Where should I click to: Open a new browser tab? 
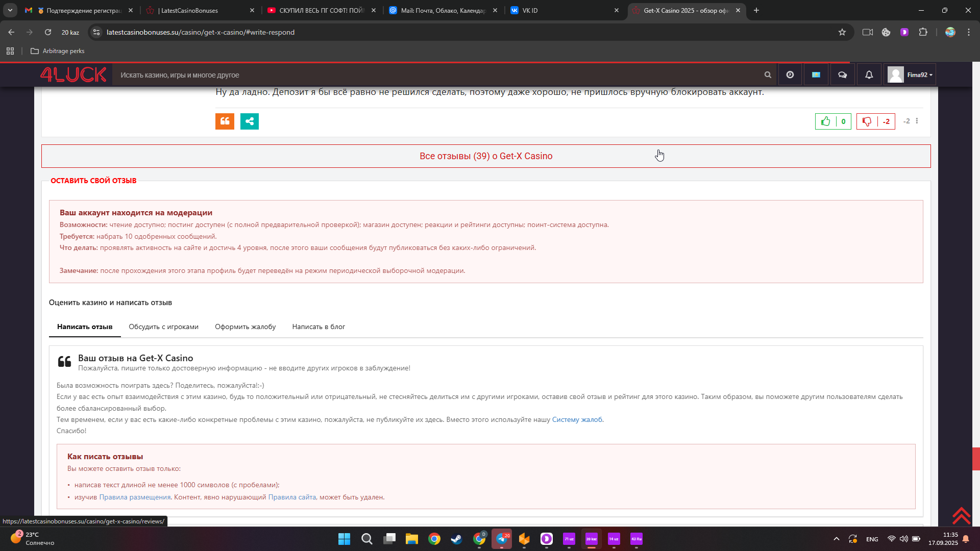756,10
